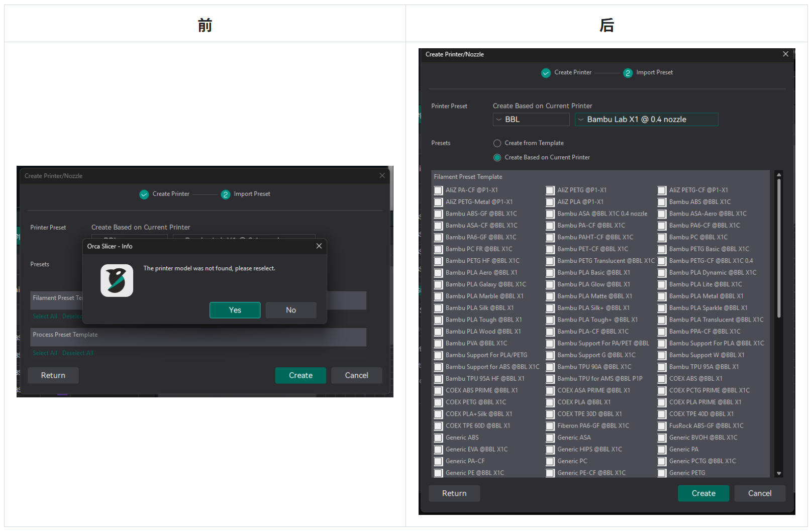Click the Select All link under Process Preset Template
Screen dimensions: 811x532
(45, 353)
